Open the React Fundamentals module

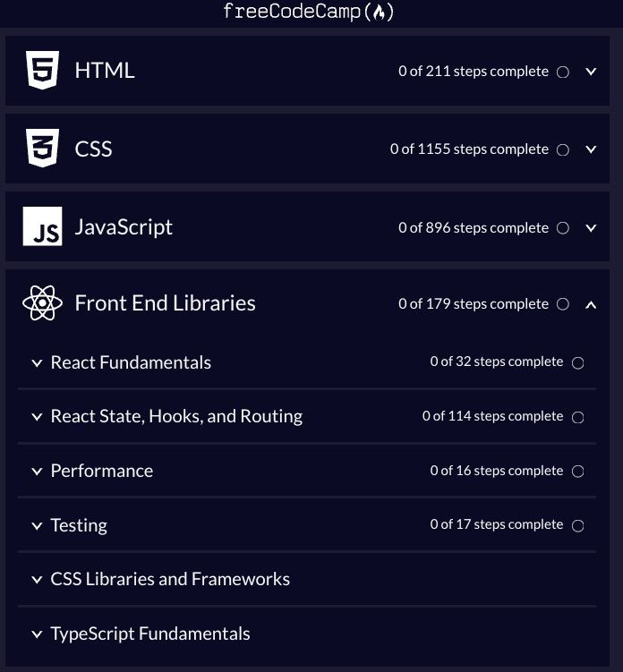131,362
